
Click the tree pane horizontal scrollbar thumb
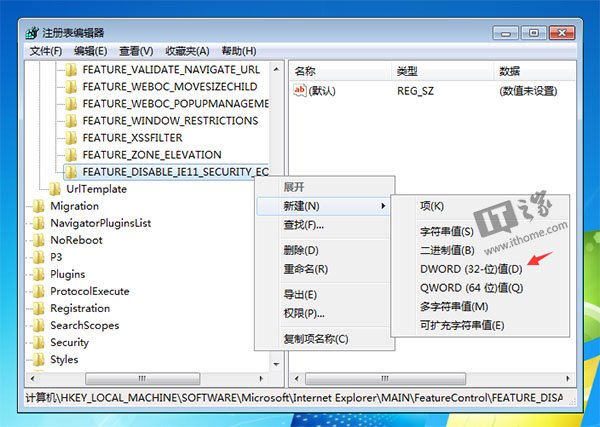point(142,378)
